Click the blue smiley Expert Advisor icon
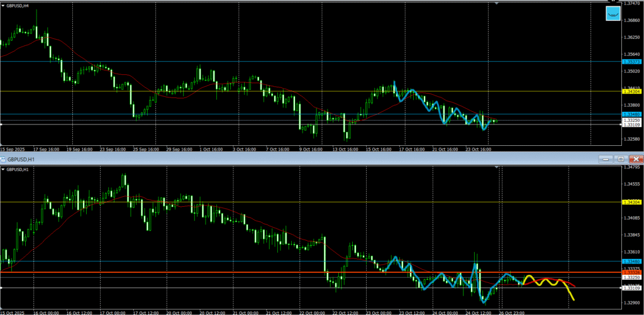The image size is (644, 315). (x=613, y=14)
